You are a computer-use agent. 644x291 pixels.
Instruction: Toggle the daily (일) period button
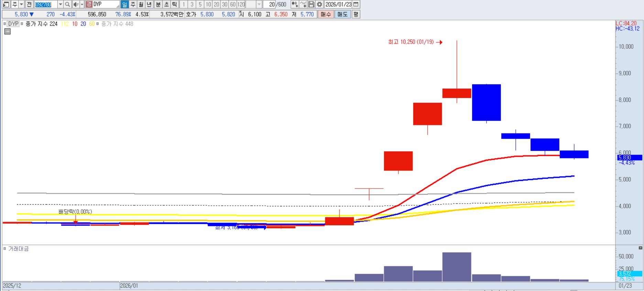[124, 4]
